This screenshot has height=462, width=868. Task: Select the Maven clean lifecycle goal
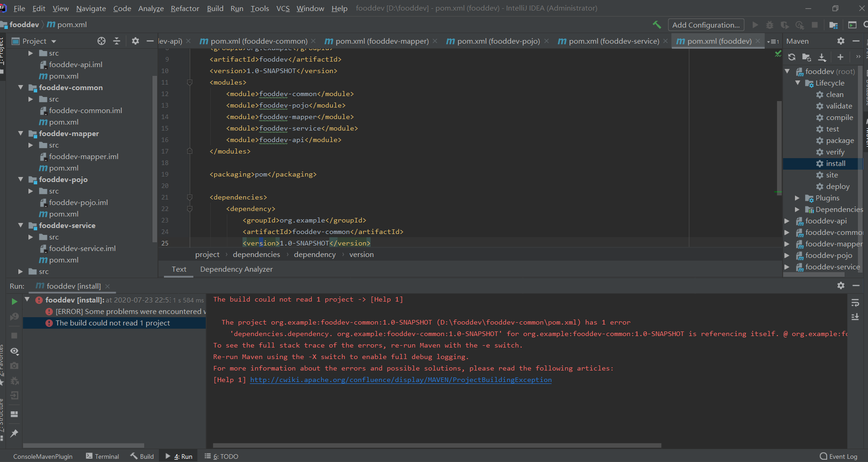[834, 95]
